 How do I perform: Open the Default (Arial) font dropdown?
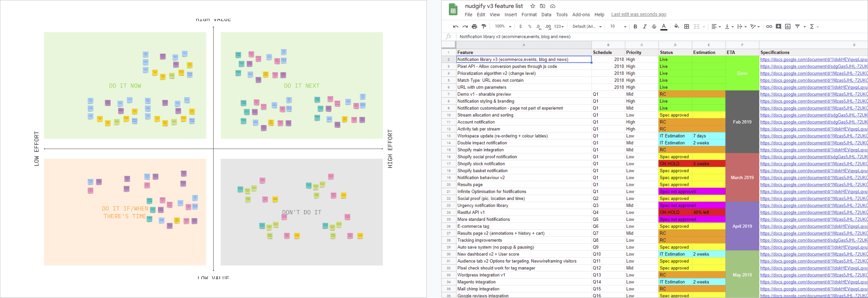tap(587, 27)
